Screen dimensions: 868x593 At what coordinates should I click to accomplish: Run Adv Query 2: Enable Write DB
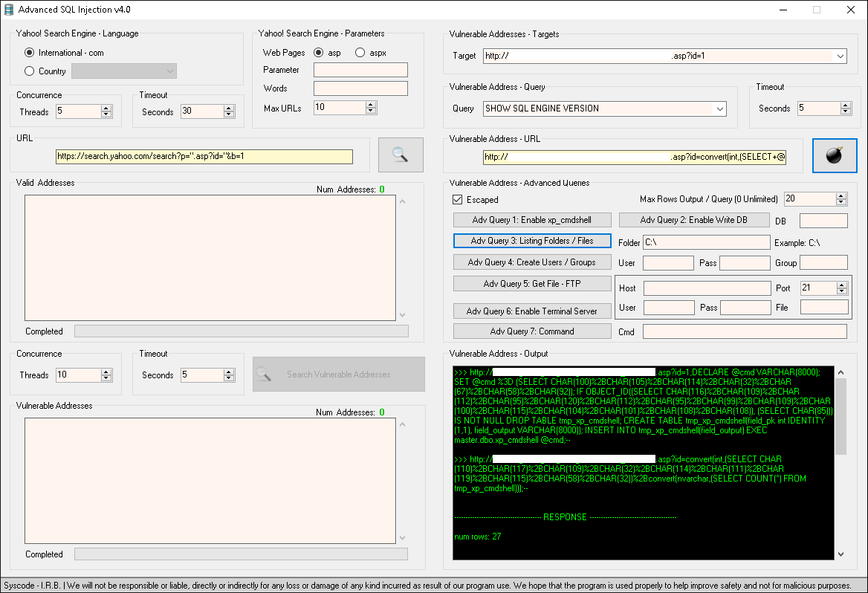[x=693, y=219]
